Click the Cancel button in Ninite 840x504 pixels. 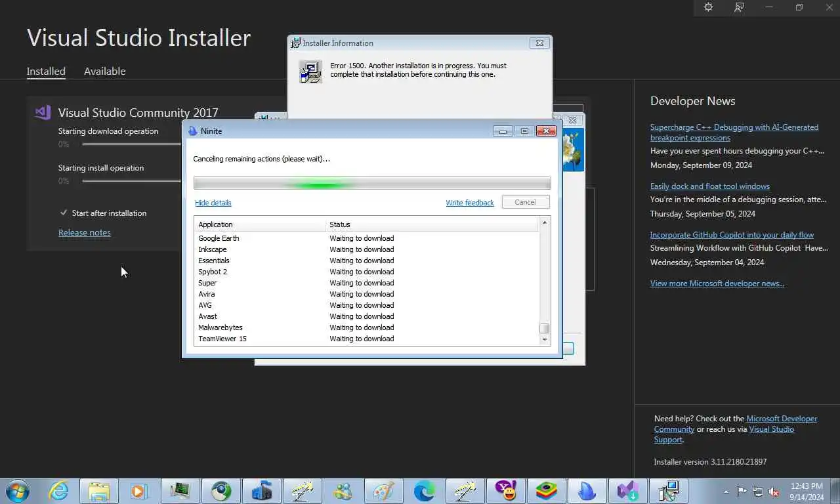tap(526, 202)
